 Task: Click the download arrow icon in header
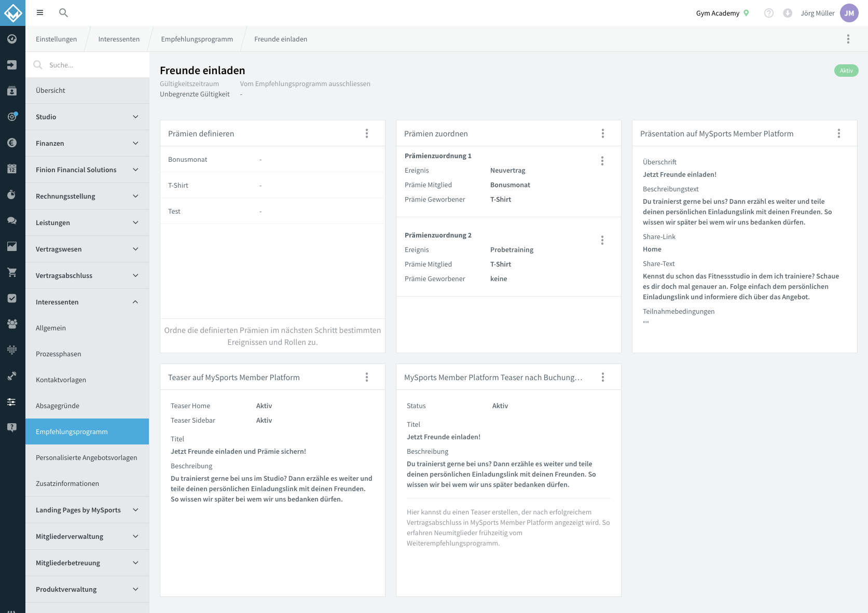788,13
